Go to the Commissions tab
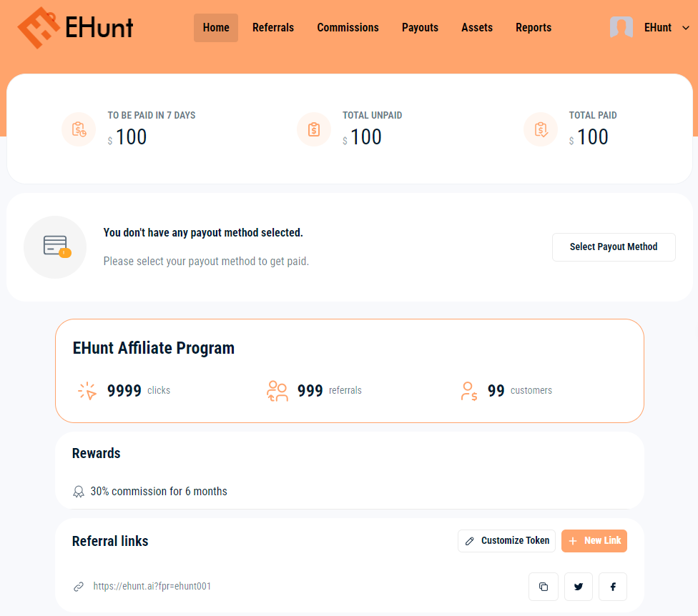The height and width of the screenshot is (616, 698). pos(348,28)
